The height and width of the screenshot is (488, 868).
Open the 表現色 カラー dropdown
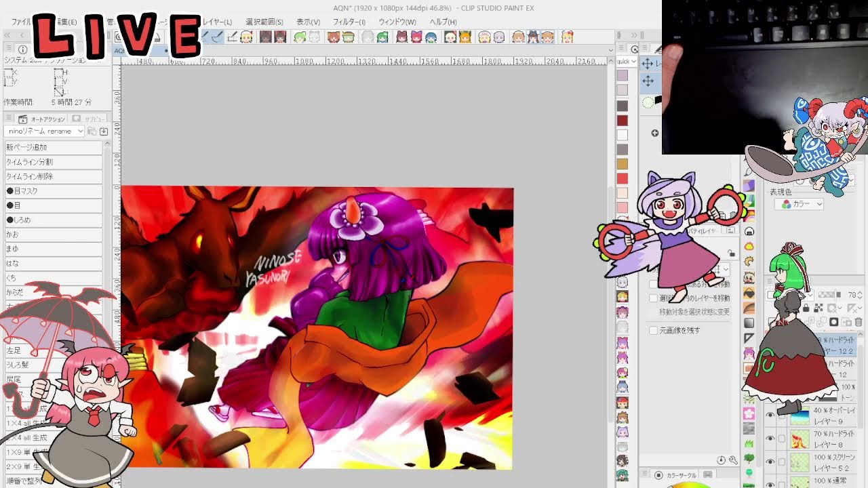tap(802, 204)
